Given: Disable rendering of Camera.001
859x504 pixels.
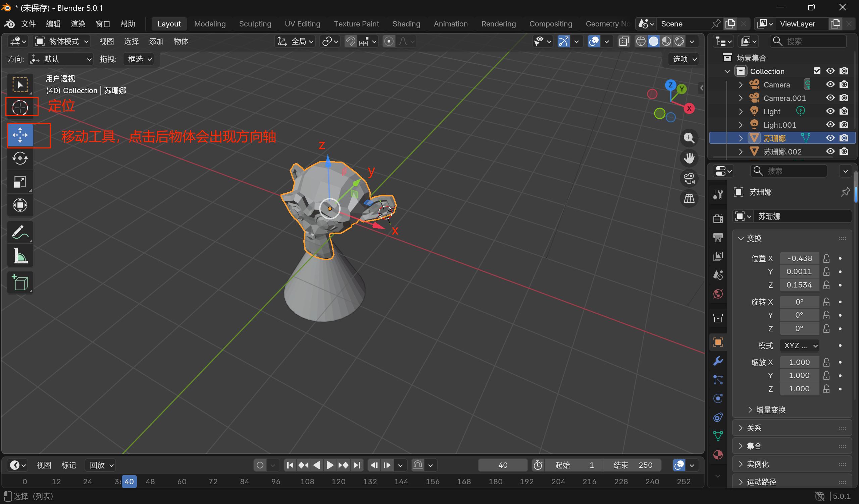Looking at the screenshot, I should coord(844,98).
